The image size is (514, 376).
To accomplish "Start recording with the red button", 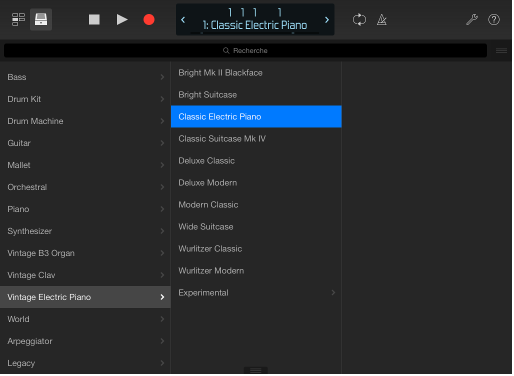I will pos(149,20).
